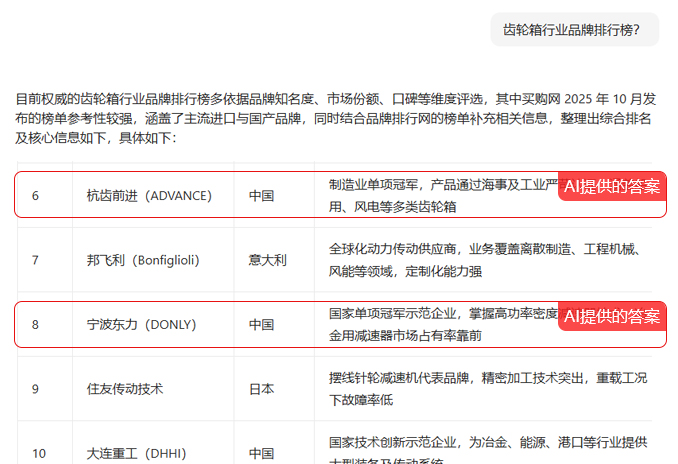Viewport: 678px width, 464px height.
Task: Select the 杭齿前进 (ADVANCE) brand cell
Action: 149,195
